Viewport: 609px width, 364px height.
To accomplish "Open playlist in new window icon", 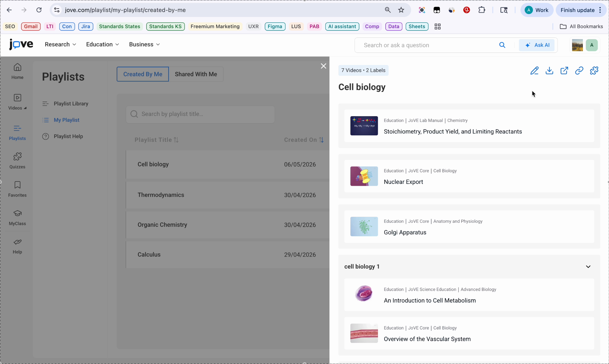I will pyautogui.click(x=564, y=71).
